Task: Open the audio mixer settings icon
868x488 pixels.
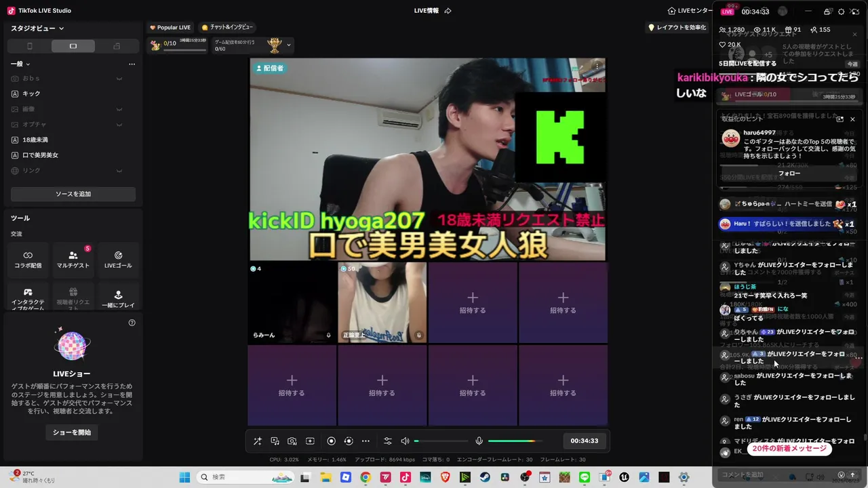Action: click(388, 441)
